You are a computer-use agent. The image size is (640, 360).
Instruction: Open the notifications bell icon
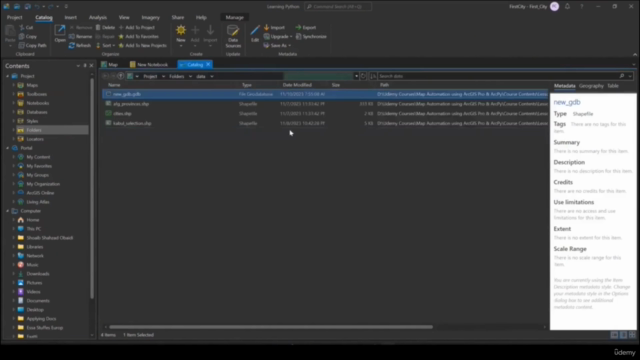[567, 7]
